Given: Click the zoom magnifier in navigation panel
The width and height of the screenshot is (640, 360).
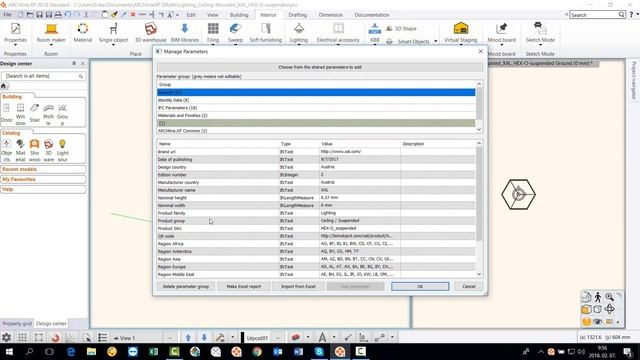Looking at the screenshot, I should tap(609, 297).
